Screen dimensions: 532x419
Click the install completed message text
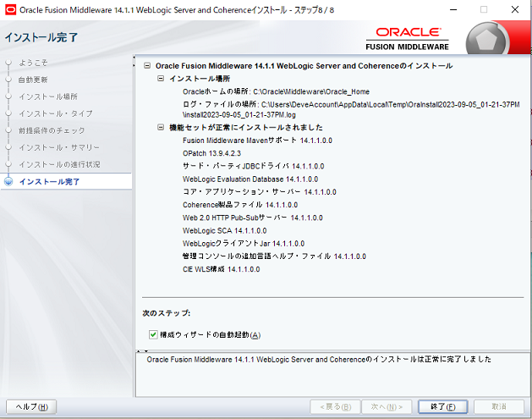tap(319, 359)
